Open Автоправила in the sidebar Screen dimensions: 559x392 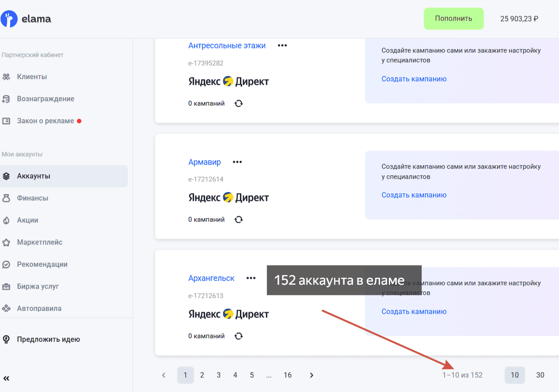39,309
